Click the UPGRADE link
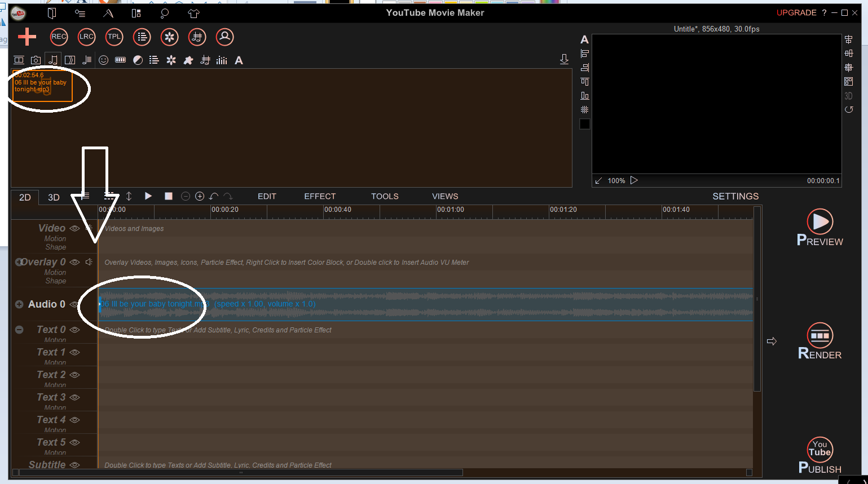This screenshot has height=484, width=868. click(x=796, y=12)
